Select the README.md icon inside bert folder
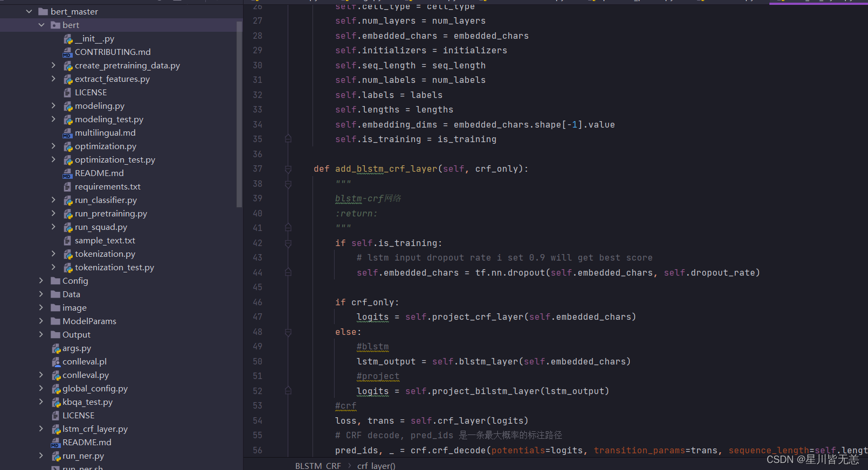This screenshot has width=868, height=470. pyautogui.click(x=67, y=173)
